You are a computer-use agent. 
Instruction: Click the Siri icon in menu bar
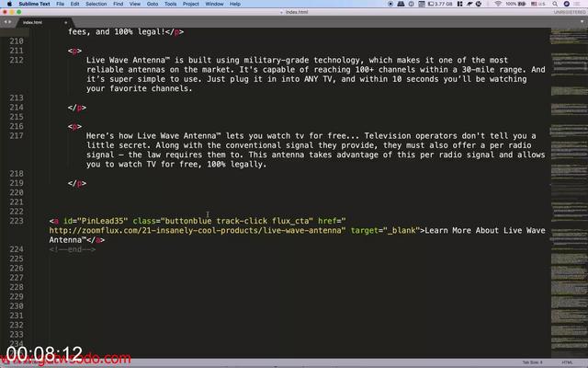click(567, 4)
